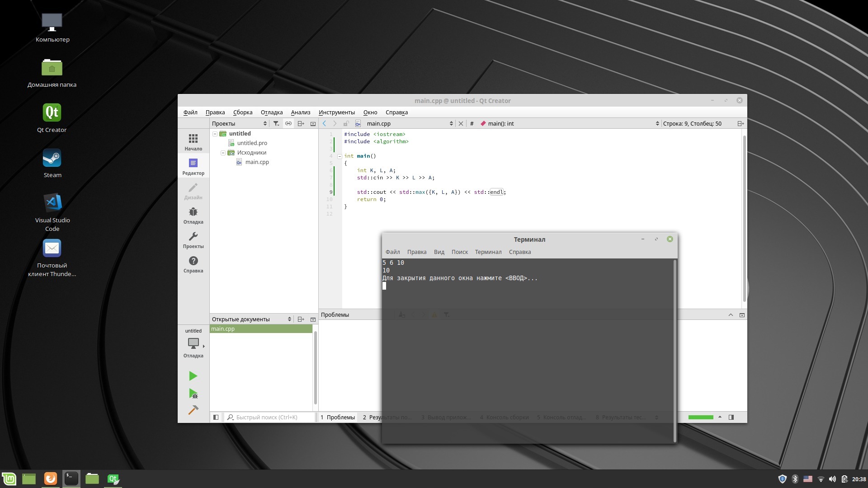This screenshot has width=868, height=488.
Task: Click the green Run button
Action: [x=193, y=376]
